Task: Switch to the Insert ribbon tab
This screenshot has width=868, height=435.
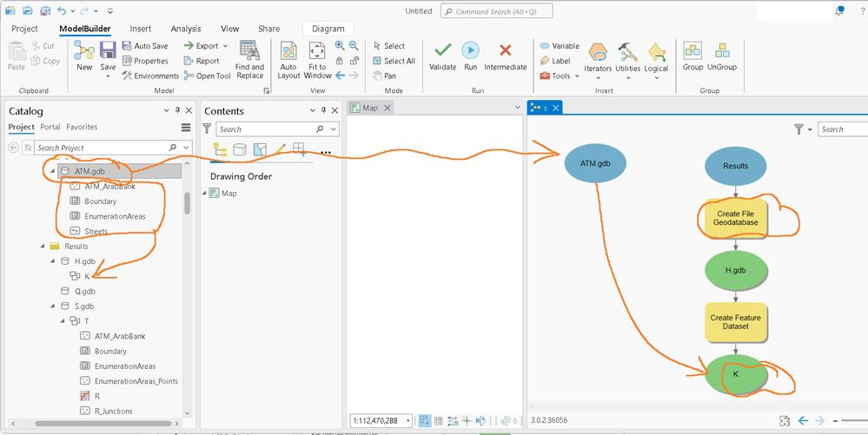Action: click(141, 29)
